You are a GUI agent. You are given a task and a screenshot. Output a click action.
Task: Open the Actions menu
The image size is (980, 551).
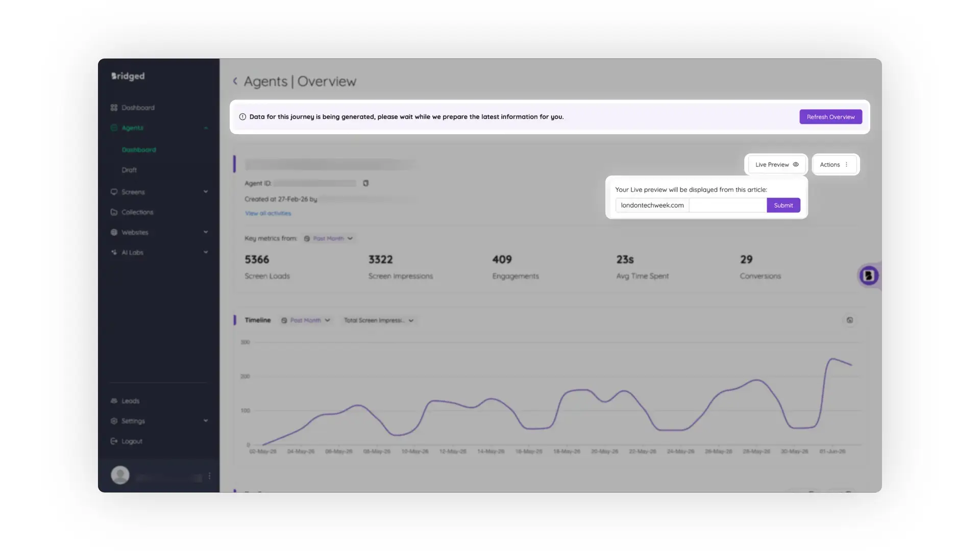[x=835, y=165]
